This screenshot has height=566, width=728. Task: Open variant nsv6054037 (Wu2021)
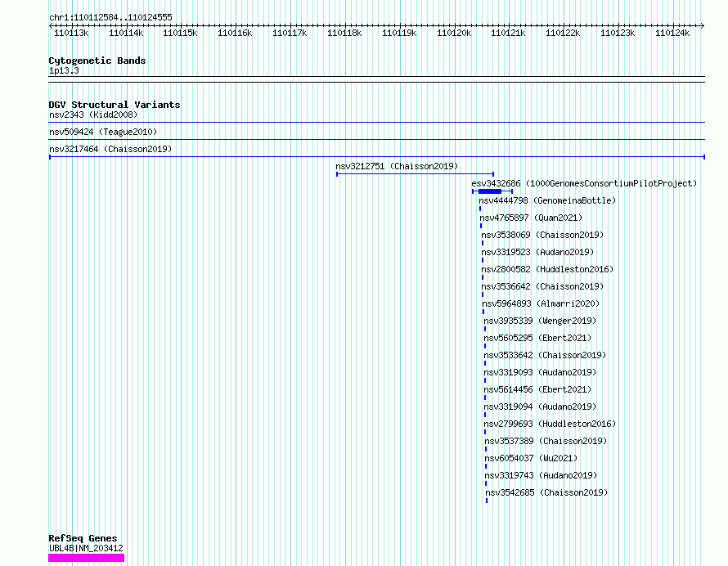point(531,458)
